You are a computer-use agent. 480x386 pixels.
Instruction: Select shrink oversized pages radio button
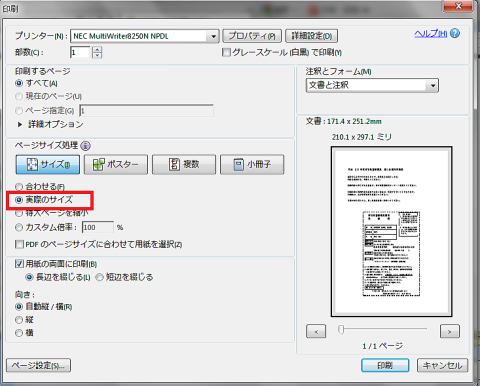click(19, 213)
